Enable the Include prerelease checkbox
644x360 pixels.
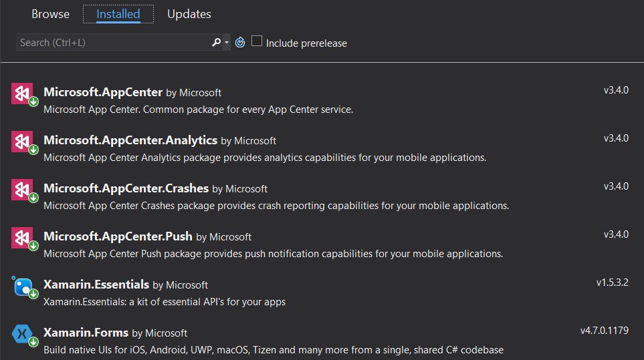pos(257,41)
